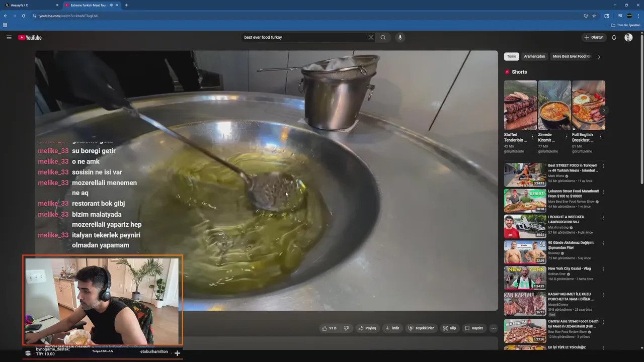Viewport: 644px width, 362px height.
Task: Select the Tümü filter chip
Action: click(511, 56)
